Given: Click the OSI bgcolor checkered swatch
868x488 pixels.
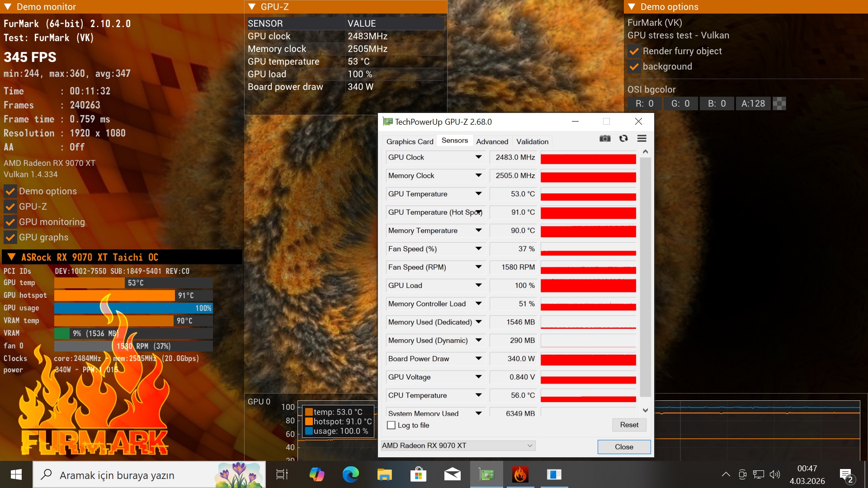Looking at the screenshot, I should (x=779, y=103).
